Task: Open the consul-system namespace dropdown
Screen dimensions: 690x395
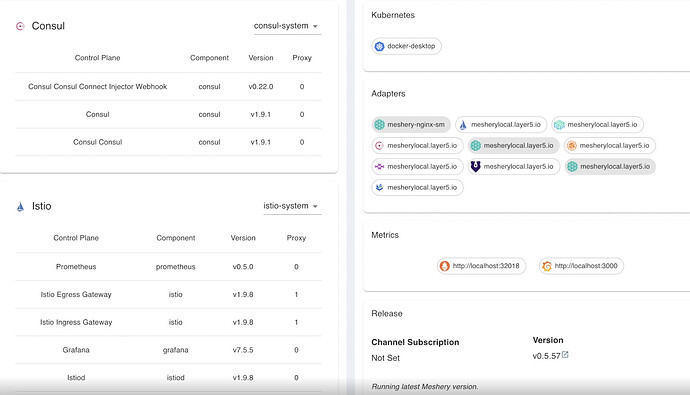Action: pos(286,26)
